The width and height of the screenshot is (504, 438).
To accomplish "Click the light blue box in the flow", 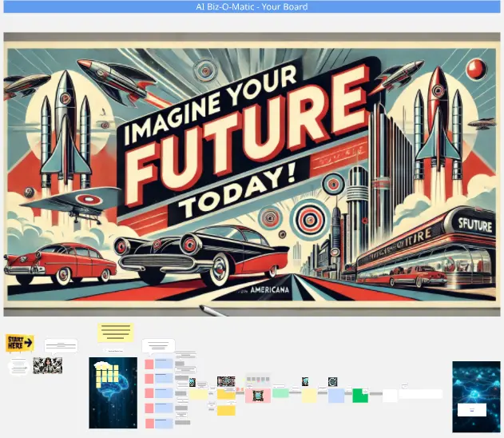I will [336, 395].
